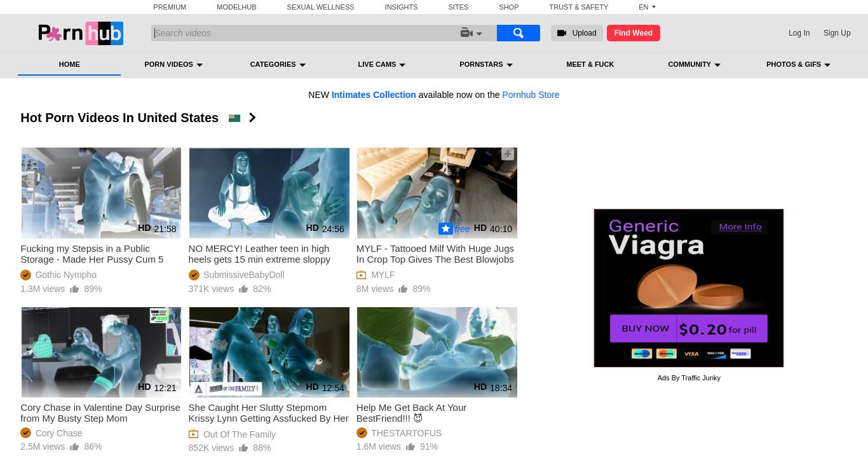The height and width of the screenshot is (463, 868).
Task: Click the blue star badge on 40:10 thumbnail
Action: (x=445, y=228)
